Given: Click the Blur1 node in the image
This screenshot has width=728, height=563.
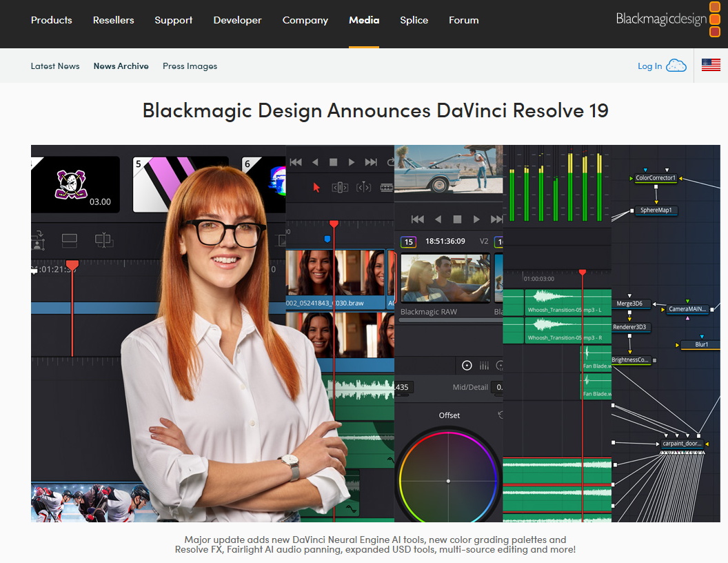Looking at the screenshot, I should click(x=702, y=345).
